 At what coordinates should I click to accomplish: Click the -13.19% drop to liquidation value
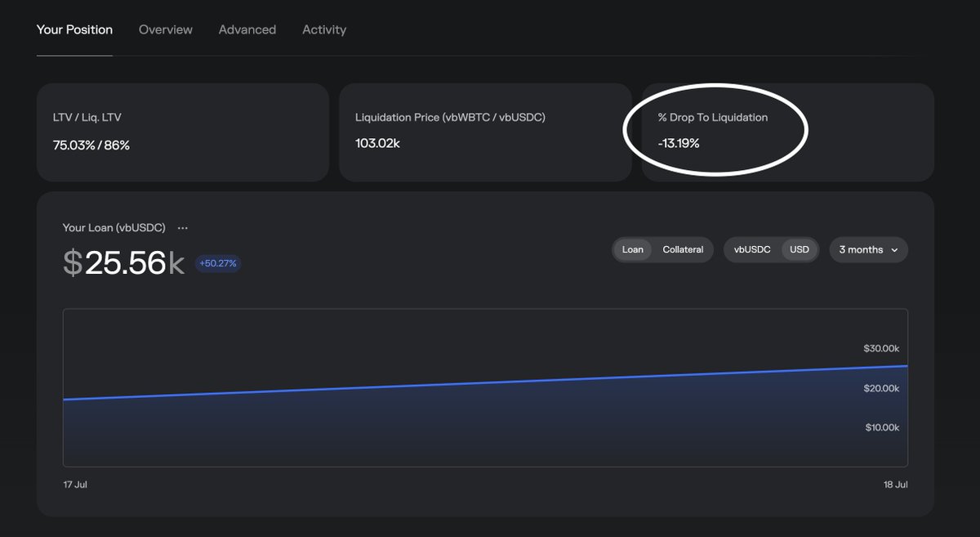click(x=679, y=143)
